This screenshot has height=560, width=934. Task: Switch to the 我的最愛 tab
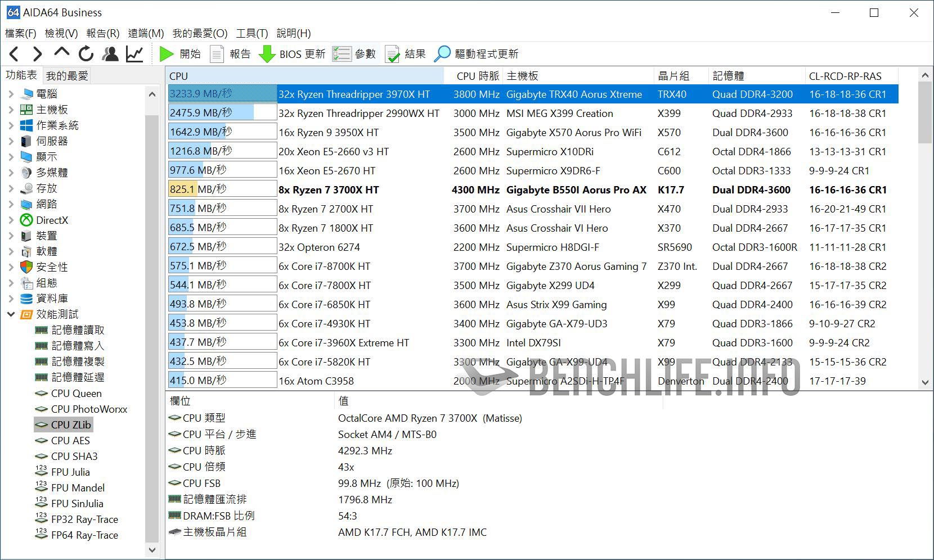(67, 76)
